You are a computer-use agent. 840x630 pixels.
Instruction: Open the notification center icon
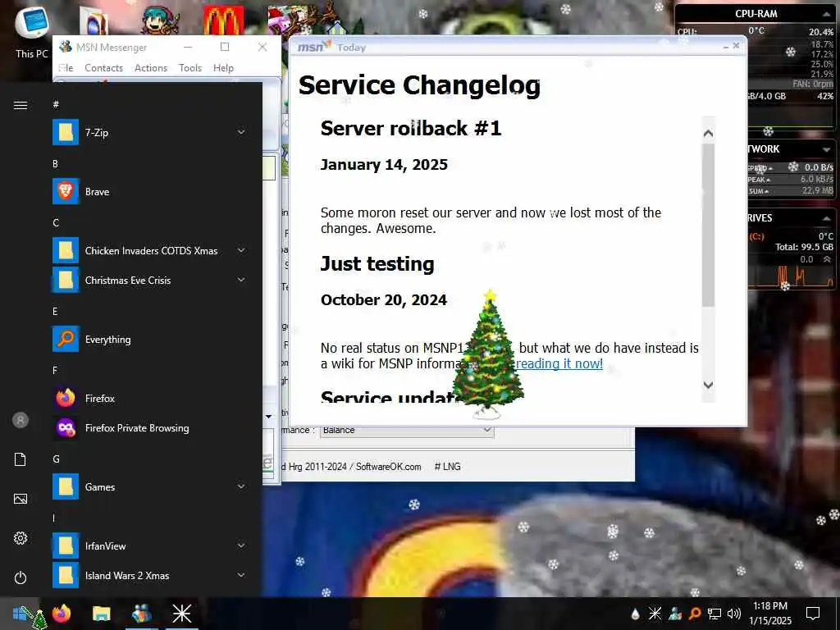[x=813, y=614]
